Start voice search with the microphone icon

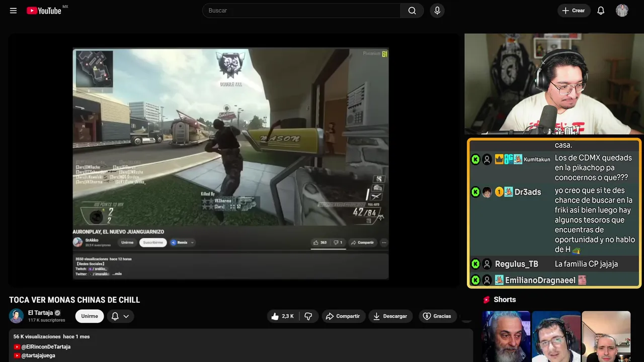coord(437,11)
